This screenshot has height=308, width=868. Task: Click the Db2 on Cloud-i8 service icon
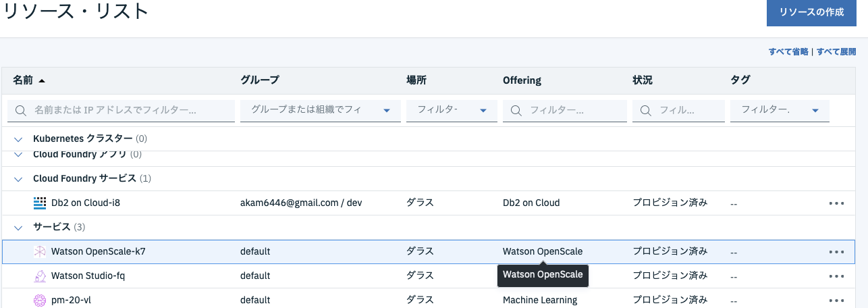tap(40, 202)
